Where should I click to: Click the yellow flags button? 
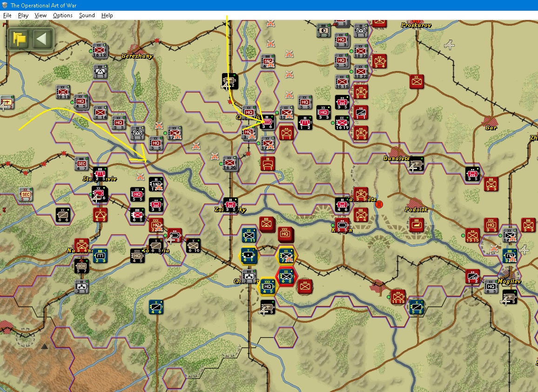coord(20,39)
